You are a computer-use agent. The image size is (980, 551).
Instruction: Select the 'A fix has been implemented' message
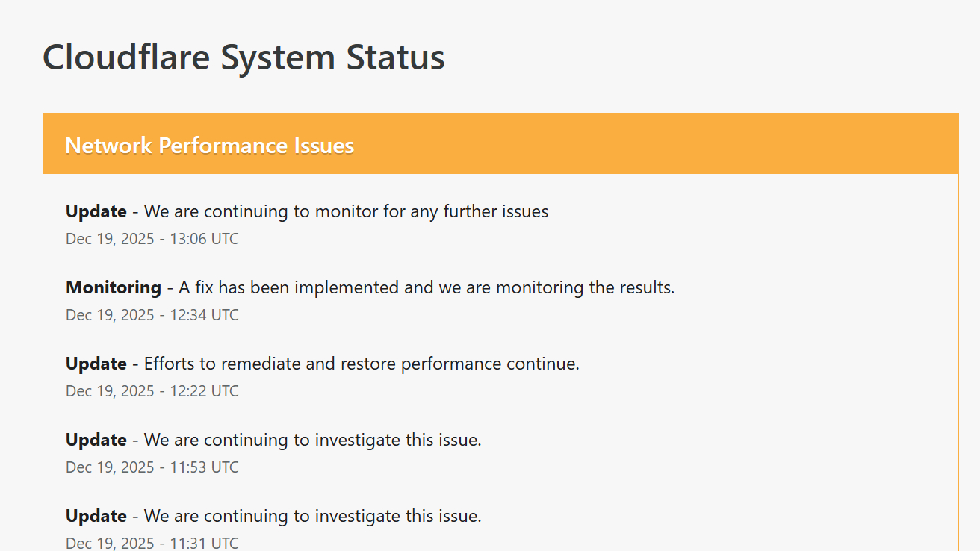(x=427, y=287)
